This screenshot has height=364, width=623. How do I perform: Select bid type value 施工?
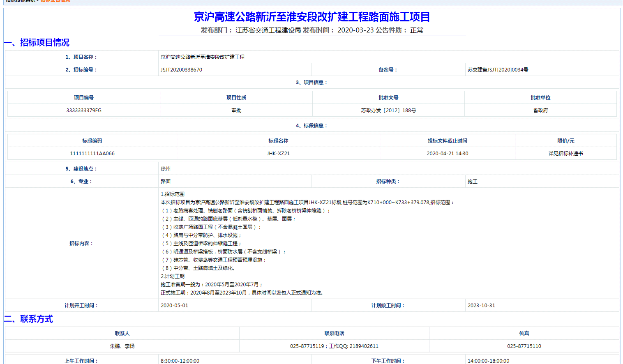473,182
